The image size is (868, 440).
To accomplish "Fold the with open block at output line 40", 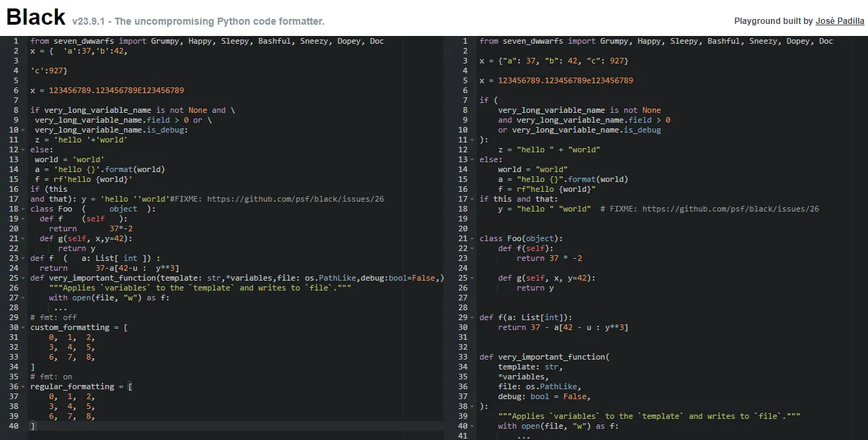I will pyautogui.click(x=472, y=426).
